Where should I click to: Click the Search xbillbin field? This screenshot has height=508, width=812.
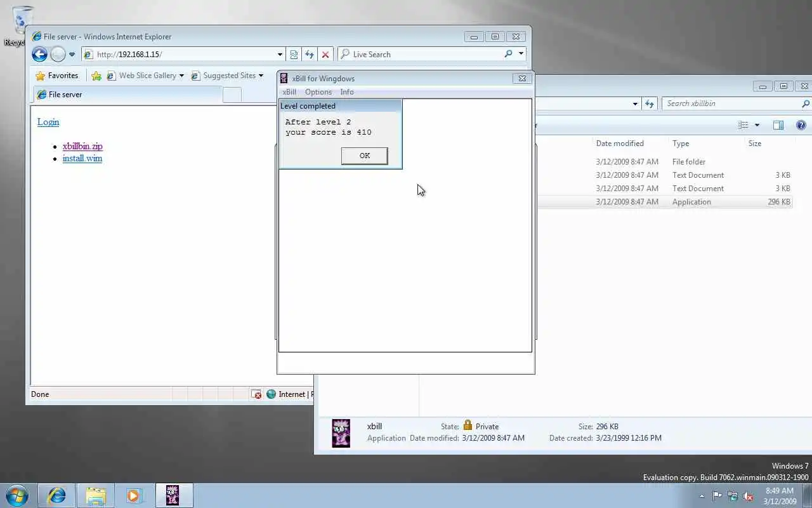click(730, 104)
